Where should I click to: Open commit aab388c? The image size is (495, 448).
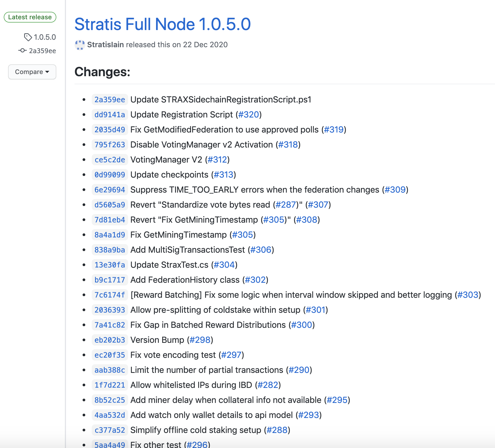point(110,370)
